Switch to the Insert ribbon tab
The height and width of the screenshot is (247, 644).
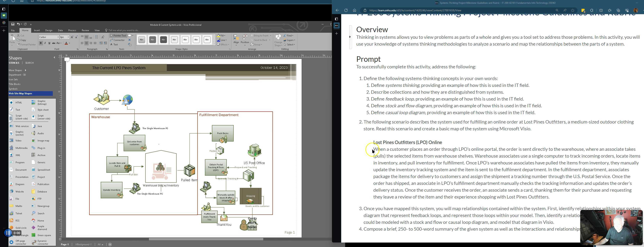pyautogui.click(x=37, y=30)
